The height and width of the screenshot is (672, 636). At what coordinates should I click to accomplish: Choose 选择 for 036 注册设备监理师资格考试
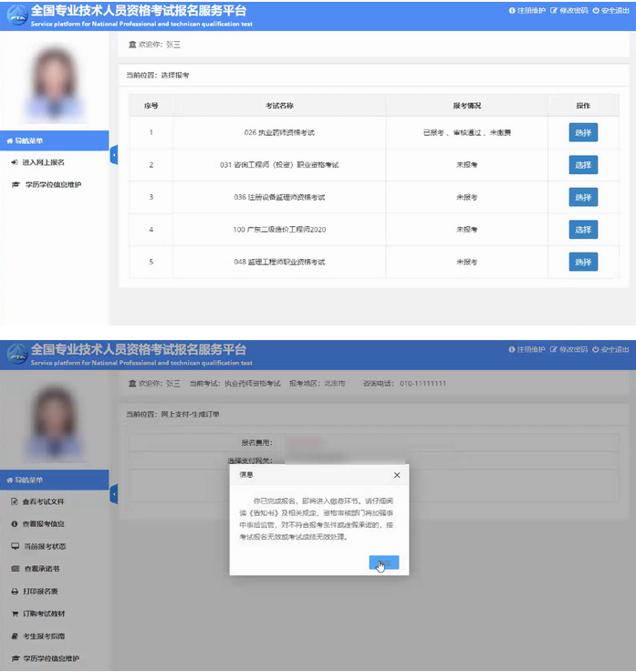583,197
